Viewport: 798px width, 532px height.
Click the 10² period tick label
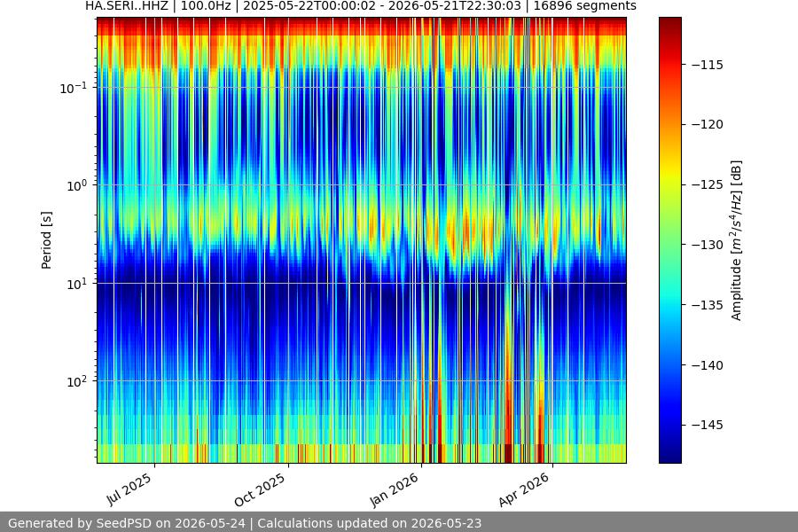(x=77, y=381)
